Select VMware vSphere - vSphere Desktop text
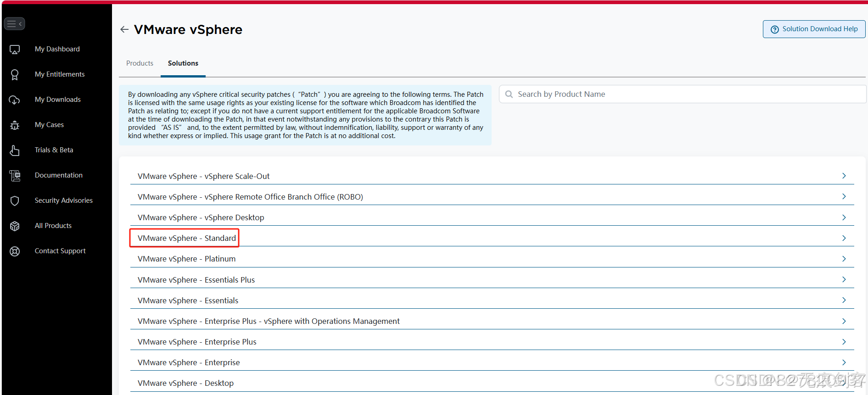 201,217
